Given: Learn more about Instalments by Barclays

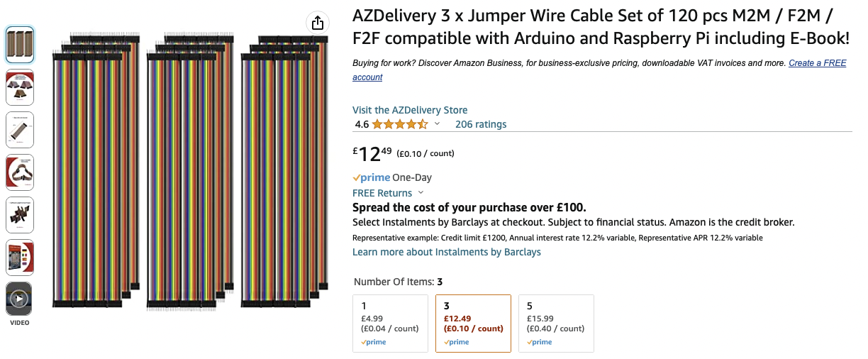Looking at the screenshot, I should [x=447, y=252].
